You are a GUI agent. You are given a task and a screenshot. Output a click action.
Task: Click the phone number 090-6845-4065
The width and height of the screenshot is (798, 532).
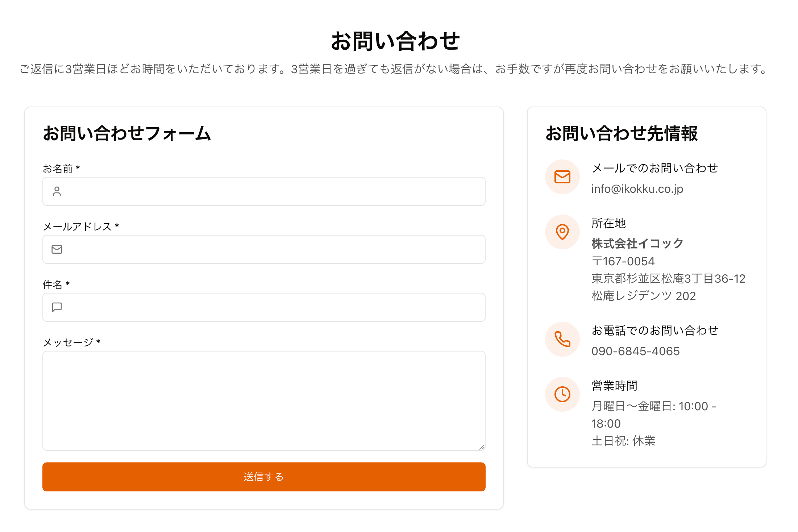tap(635, 351)
